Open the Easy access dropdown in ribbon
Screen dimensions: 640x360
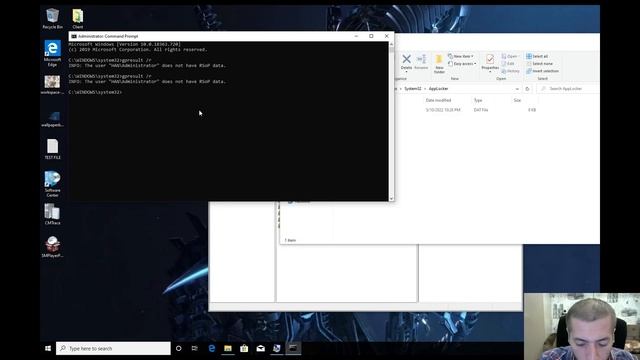click(462, 64)
